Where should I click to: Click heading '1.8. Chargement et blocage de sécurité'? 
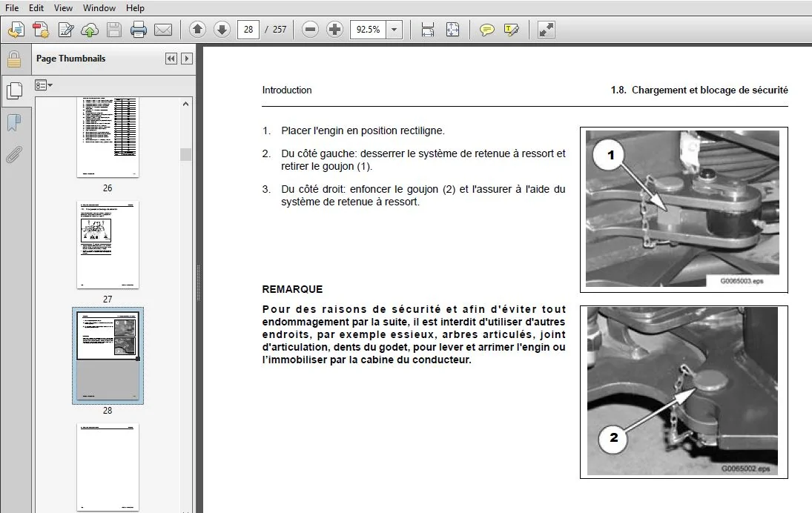(x=699, y=90)
